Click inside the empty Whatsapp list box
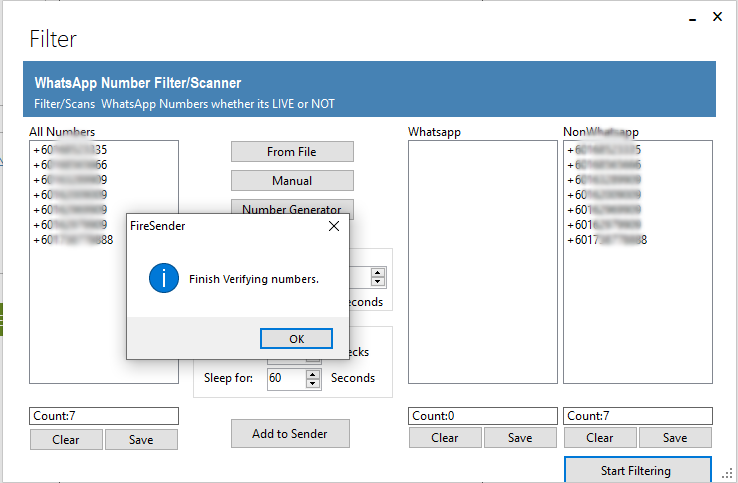The image size is (738, 483). click(483, 262)
